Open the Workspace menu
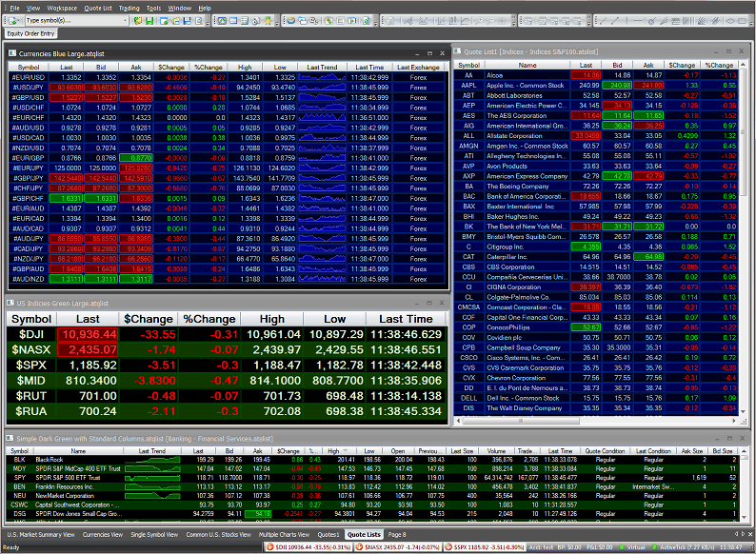Viewport: 756px width, 554px height. click(62, 9)
